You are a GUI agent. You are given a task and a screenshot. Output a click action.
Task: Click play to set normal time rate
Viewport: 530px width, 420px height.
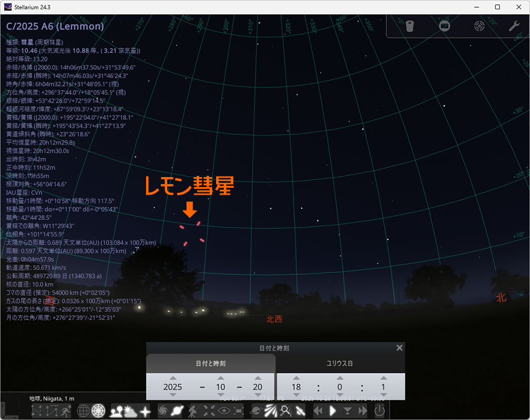[333, 411]
